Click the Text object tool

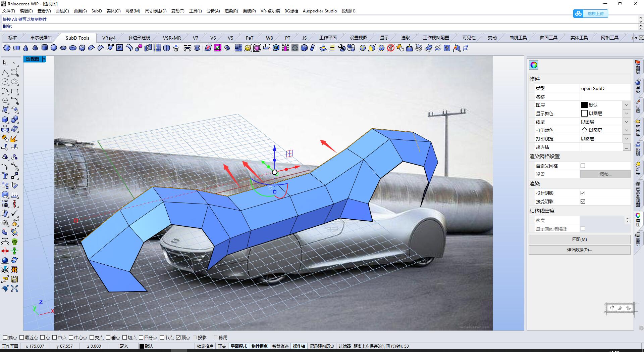(x=5, y=176)
